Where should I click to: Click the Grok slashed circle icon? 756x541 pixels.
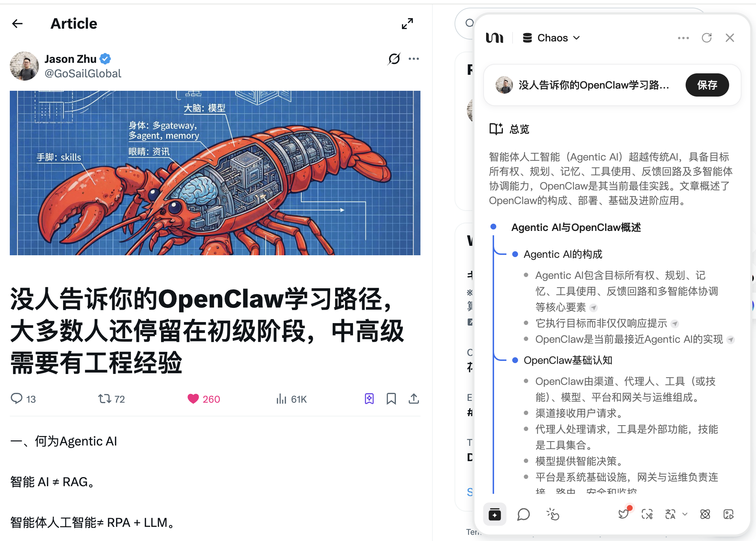click(x=394, y=59)
